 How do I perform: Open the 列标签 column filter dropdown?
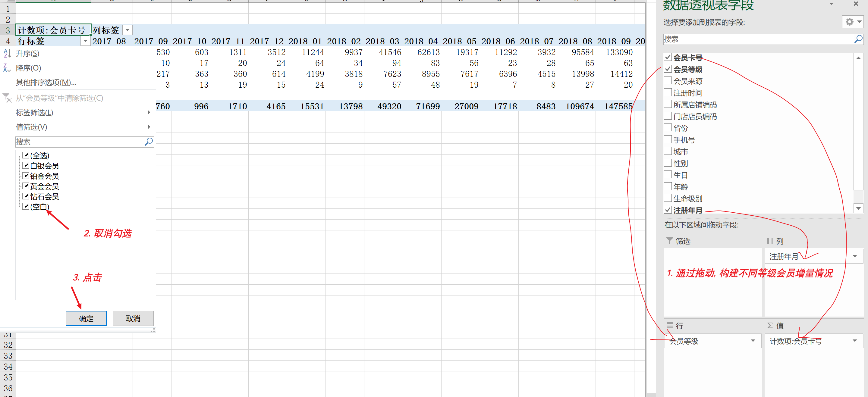tap(127, 30)
